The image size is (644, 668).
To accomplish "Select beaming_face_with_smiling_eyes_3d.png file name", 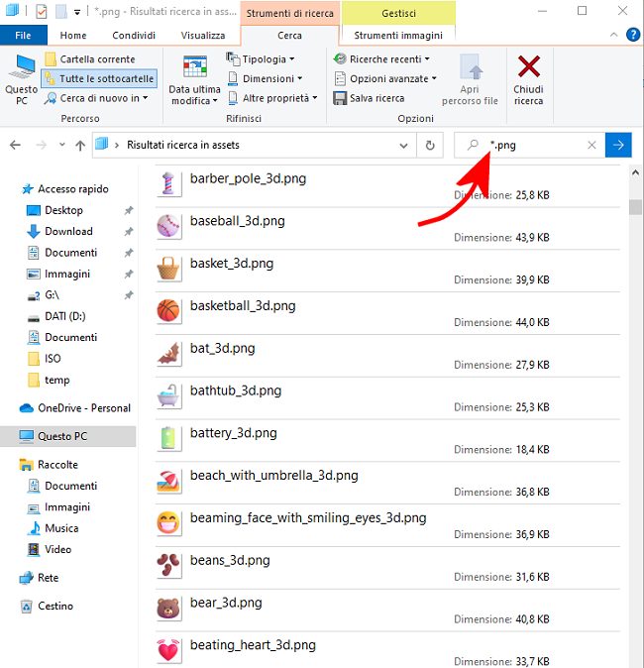I will point(308,518).
